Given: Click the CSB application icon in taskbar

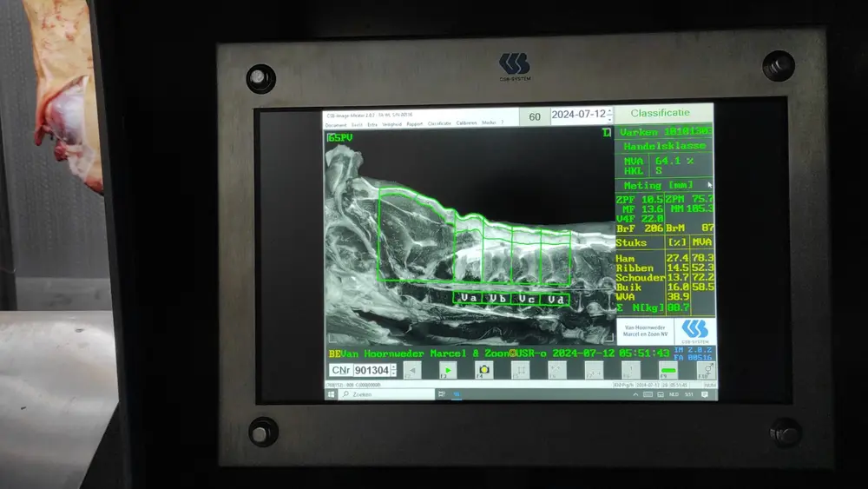Looking at the screenshot, I should (x=457, y=394).
